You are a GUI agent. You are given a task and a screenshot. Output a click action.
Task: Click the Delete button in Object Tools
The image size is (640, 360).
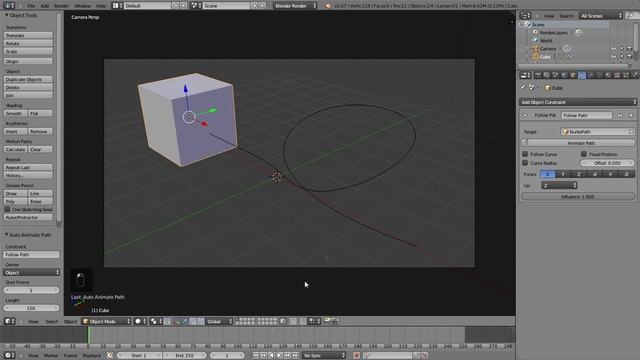(28, 87)
